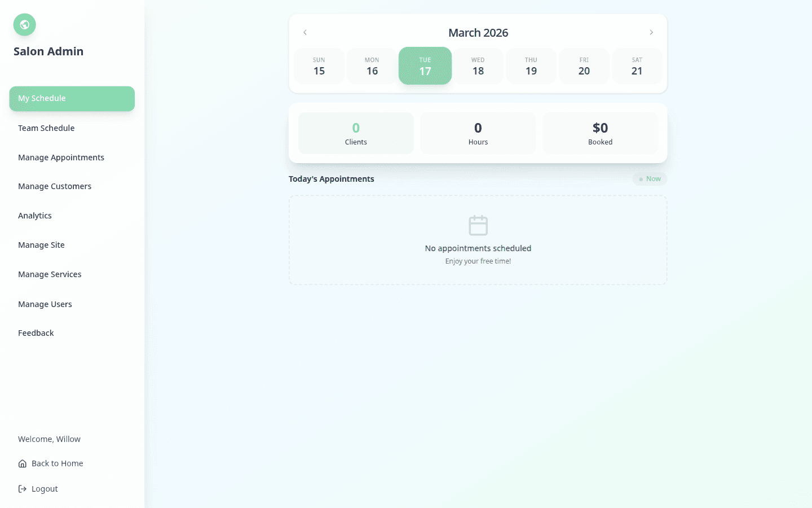Screen dimensions: 812x508
Task: Click the Salon Admin globe logo
Action: pyautogui.click(x=24, y=24)
